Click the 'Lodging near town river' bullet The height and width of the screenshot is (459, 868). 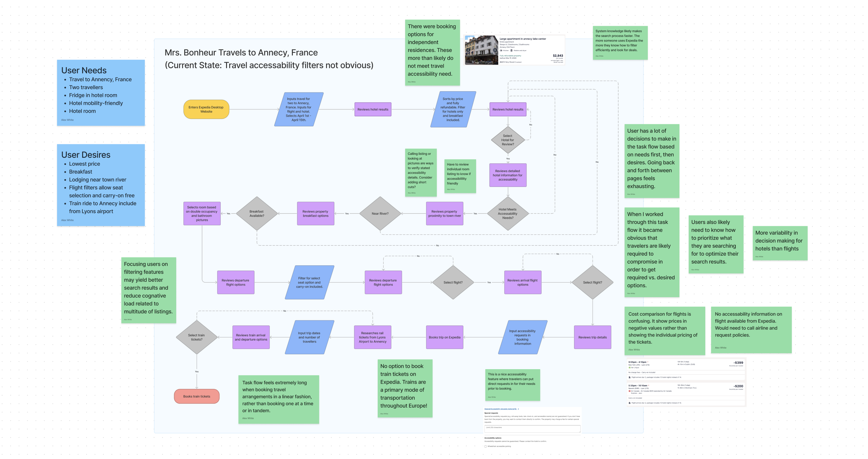(98, 180)
